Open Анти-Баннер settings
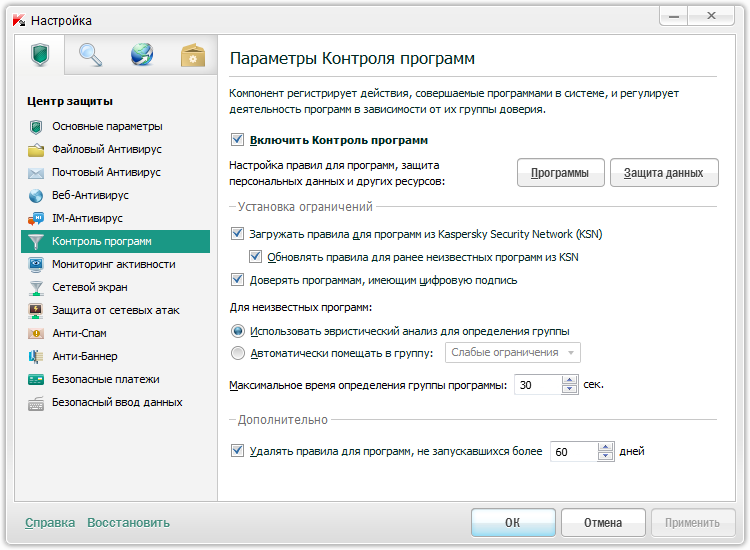The width and height of the screenshot is (750, 550). click(x=85, y=356)
